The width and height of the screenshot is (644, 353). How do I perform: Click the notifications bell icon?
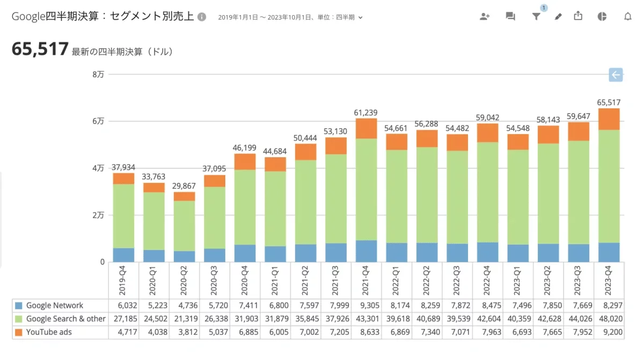coord(628,16)
